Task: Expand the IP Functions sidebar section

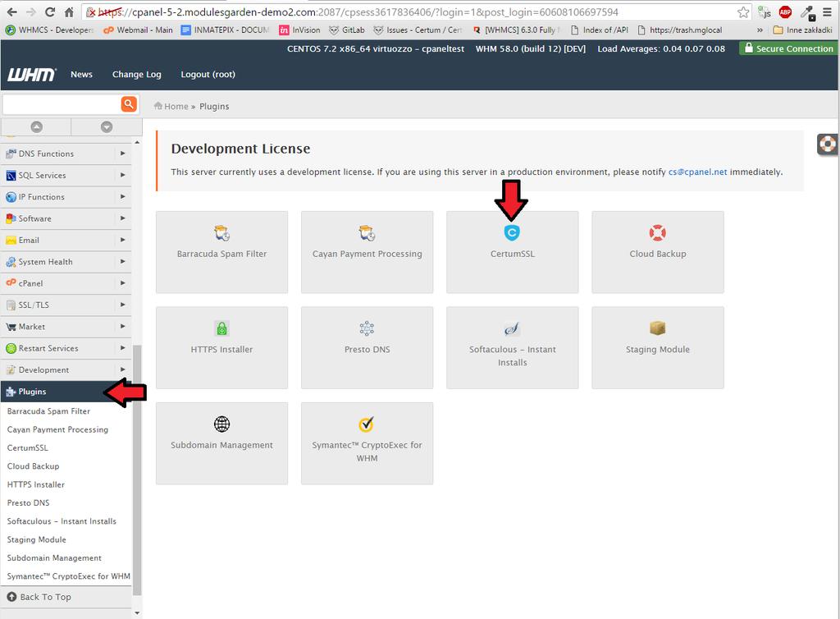Action: point(66,197)
